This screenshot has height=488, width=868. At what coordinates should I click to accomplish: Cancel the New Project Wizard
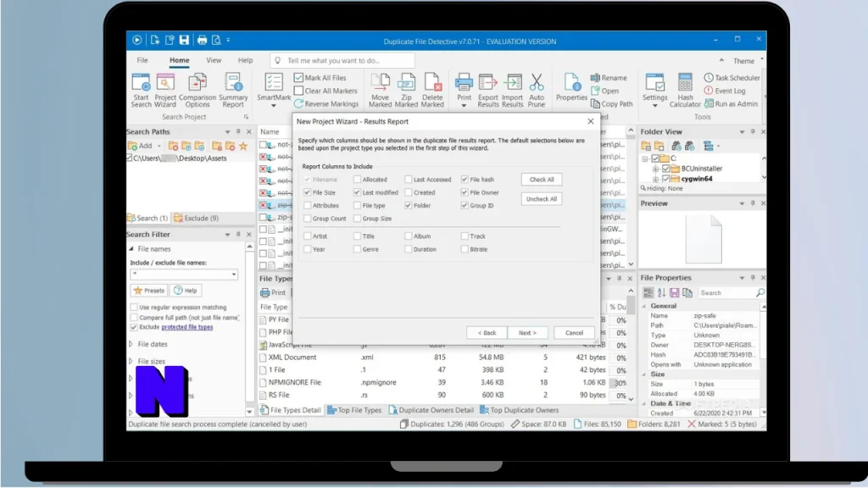[574, 332]
